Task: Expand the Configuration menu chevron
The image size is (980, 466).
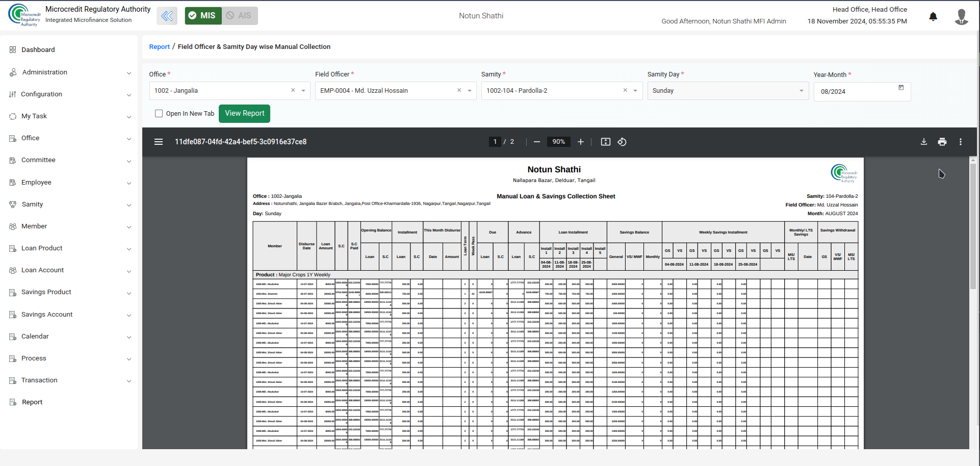Action: pyautogui.click(x=129, y=95)
